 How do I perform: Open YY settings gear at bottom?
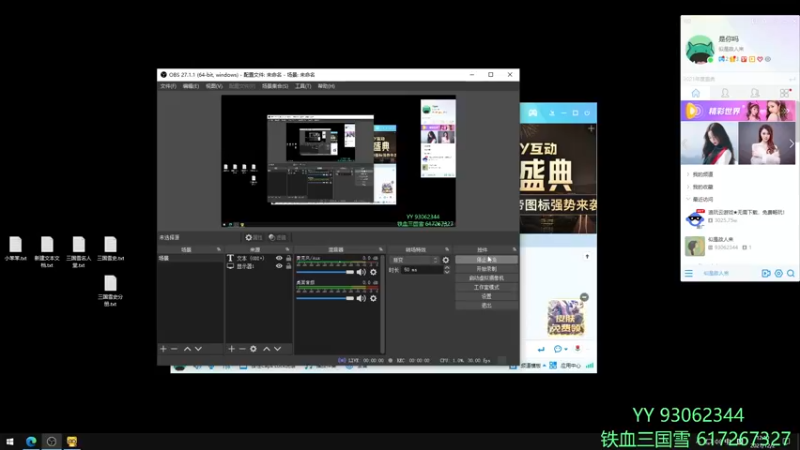[779, 273]
